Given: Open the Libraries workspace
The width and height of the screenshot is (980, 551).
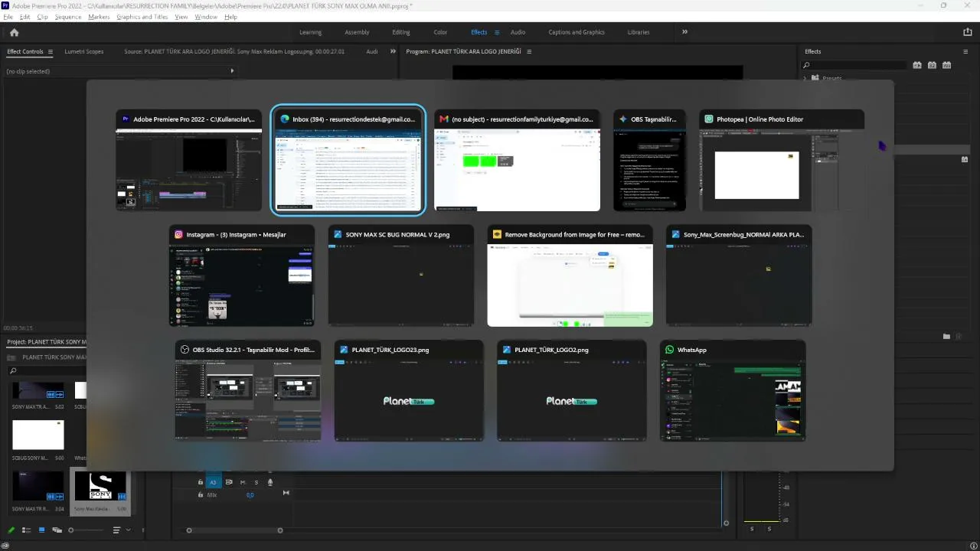Looking at the screenshot, I should (x=639, y=32).
